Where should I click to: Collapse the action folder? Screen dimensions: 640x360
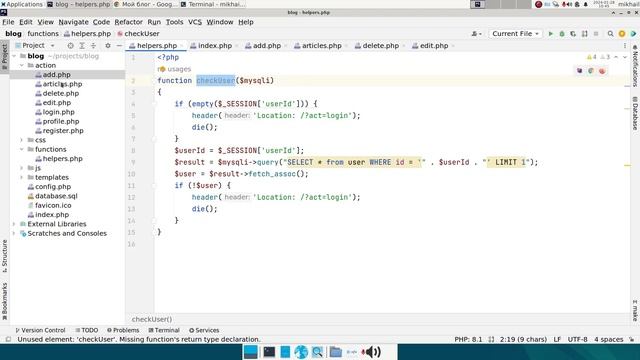[22, 65]
